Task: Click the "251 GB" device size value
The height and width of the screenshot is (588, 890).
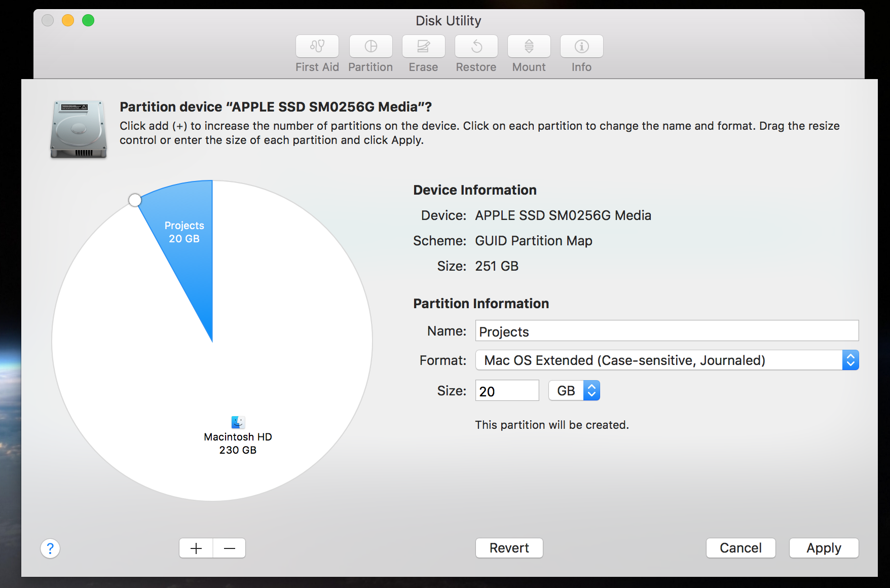Action: point(497,266)
